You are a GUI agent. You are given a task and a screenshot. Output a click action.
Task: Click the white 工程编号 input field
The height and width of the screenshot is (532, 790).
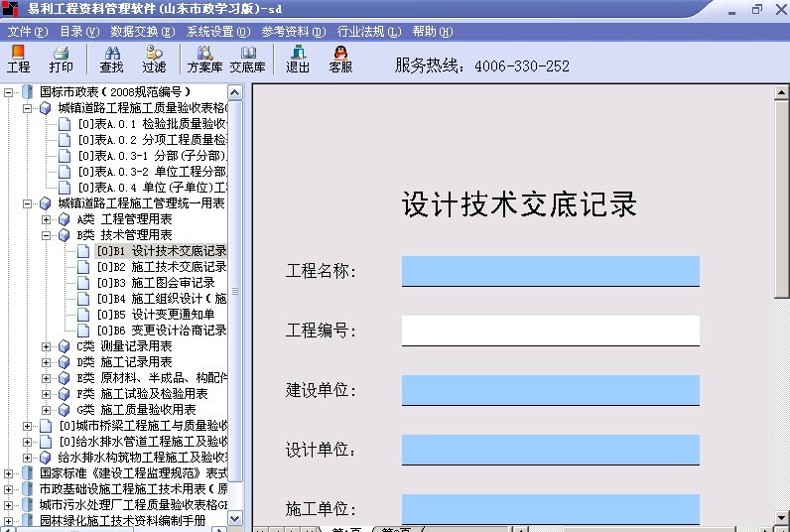[550, 331]
